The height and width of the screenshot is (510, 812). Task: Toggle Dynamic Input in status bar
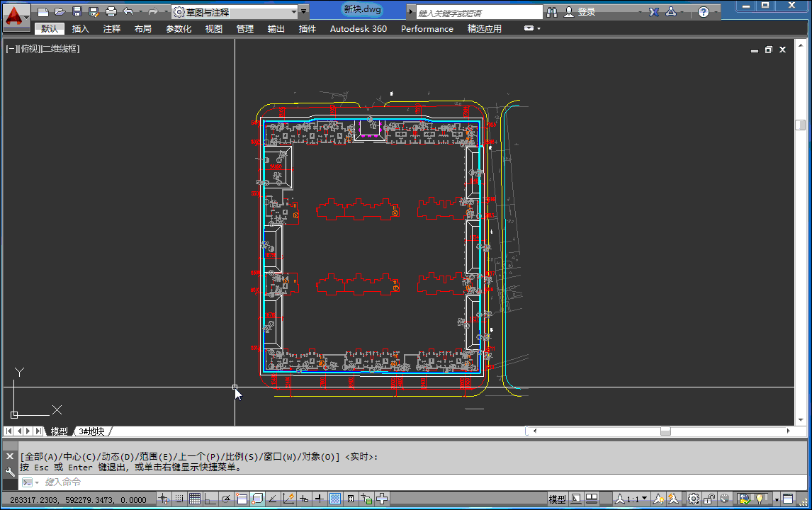coord(304,499)
